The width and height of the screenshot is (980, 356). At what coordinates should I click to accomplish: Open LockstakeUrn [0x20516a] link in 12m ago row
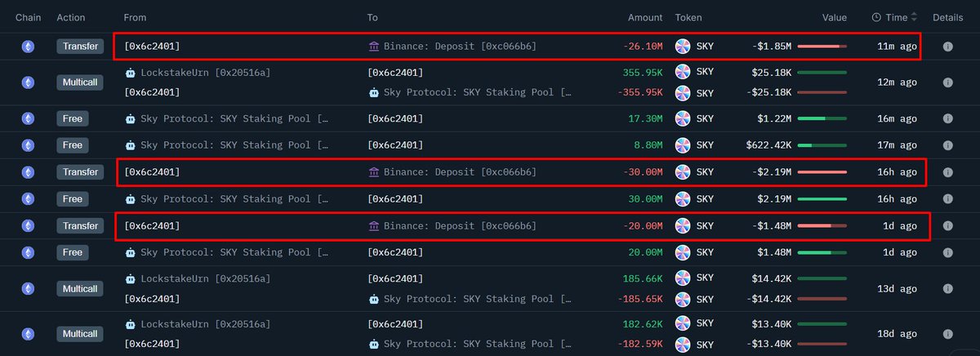coord(205,73)
